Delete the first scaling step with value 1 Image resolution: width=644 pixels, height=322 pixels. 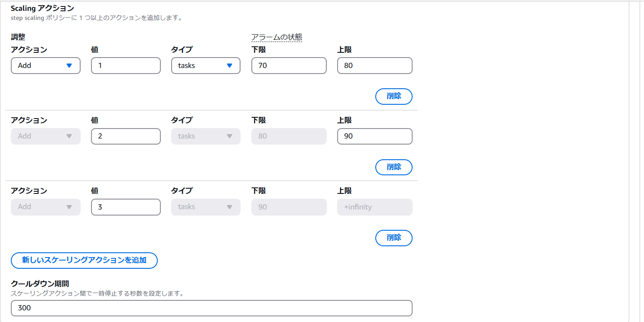point(394,97)
